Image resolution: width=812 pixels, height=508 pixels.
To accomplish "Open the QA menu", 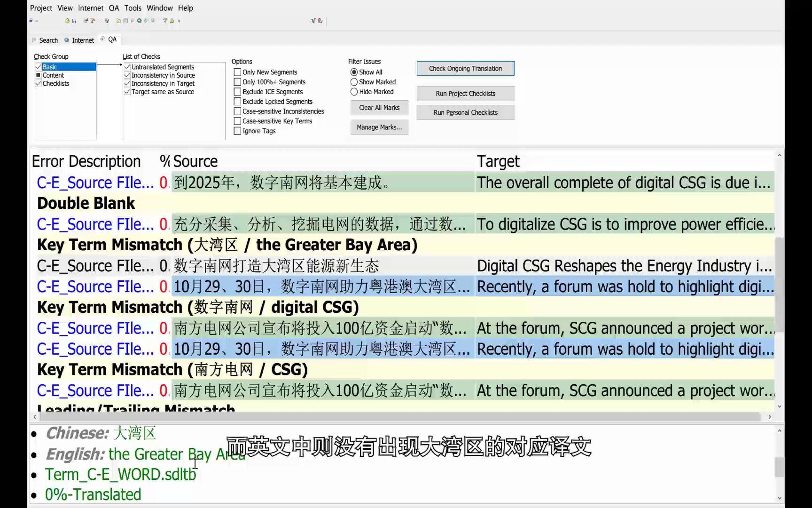I will (x=113, y=8).
